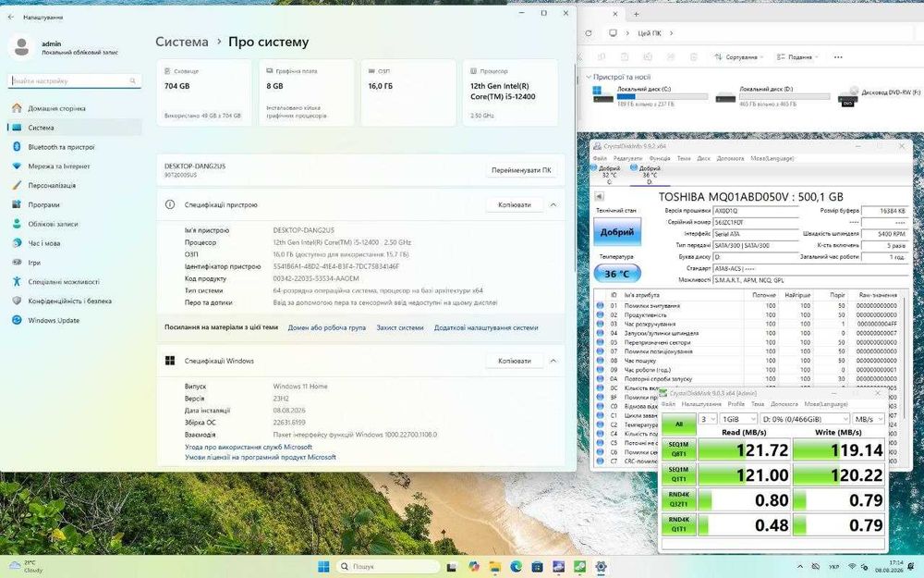924x578 pixels.
Task: Open Угода про використання служб Microsoft
Action: coord(248,447)
